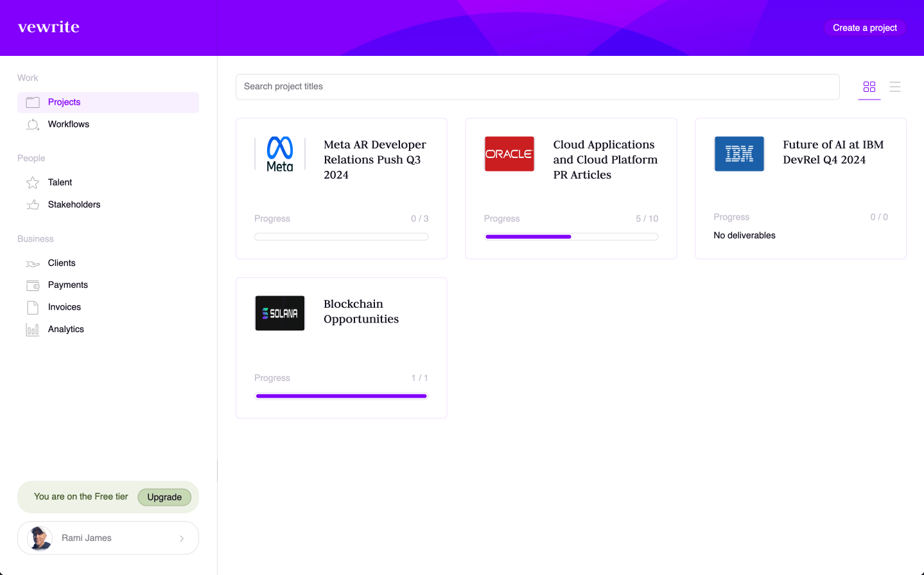Viewport: 924px width, 575px height.
Task: Click the Upgrade button
Action: (x=164, y=497)
